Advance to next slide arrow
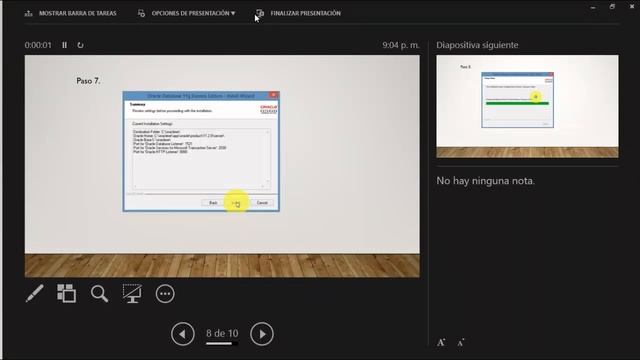 click(x=262, y=334)
